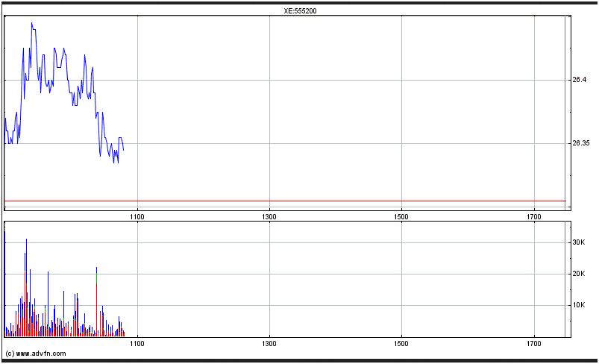Image resolution: width=599 pixels, height=364 pixels.
Task: Click the 1300 label below price chart
Action: [269, 217]
